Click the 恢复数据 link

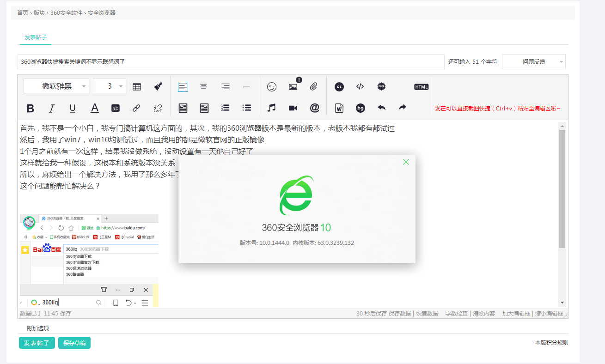click(427, 313)
